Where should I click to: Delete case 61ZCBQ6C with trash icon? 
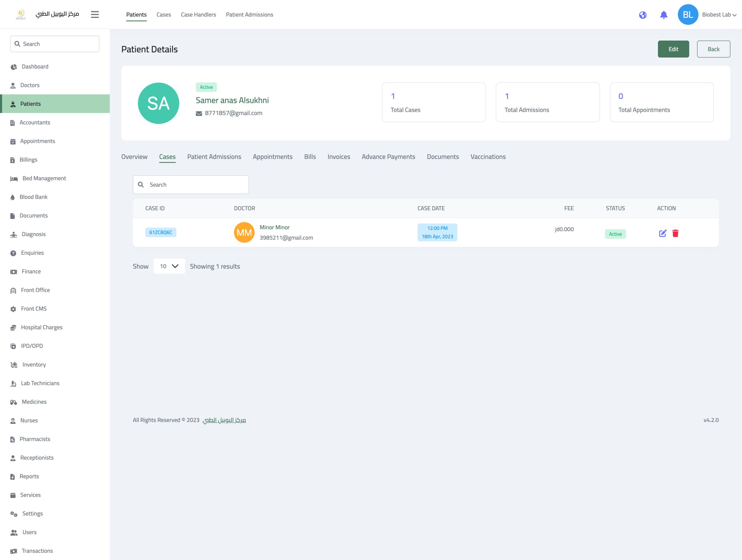(x=675, y=233)
